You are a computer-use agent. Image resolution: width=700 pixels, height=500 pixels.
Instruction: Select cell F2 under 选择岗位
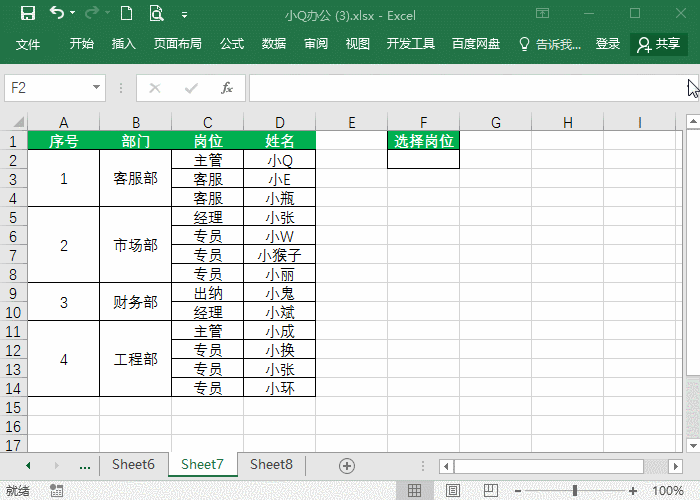pyautogui.click(x=424, y=159)
